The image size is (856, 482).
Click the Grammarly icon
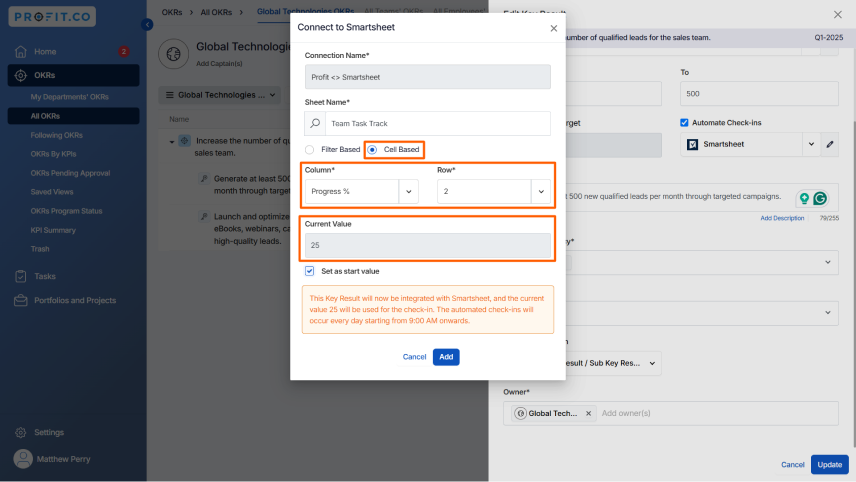[x=820, y=198]
